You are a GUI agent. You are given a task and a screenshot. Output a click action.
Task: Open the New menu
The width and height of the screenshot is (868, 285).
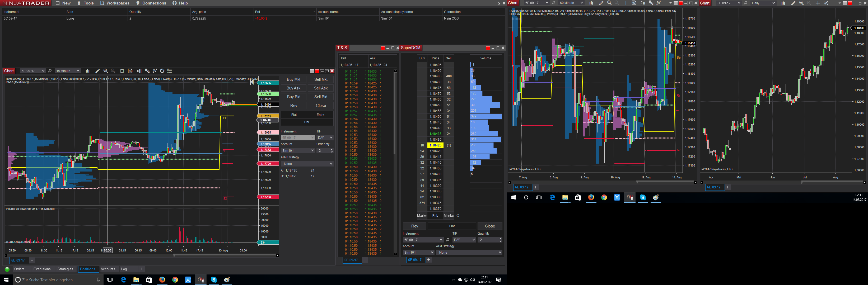click(63, 3)
